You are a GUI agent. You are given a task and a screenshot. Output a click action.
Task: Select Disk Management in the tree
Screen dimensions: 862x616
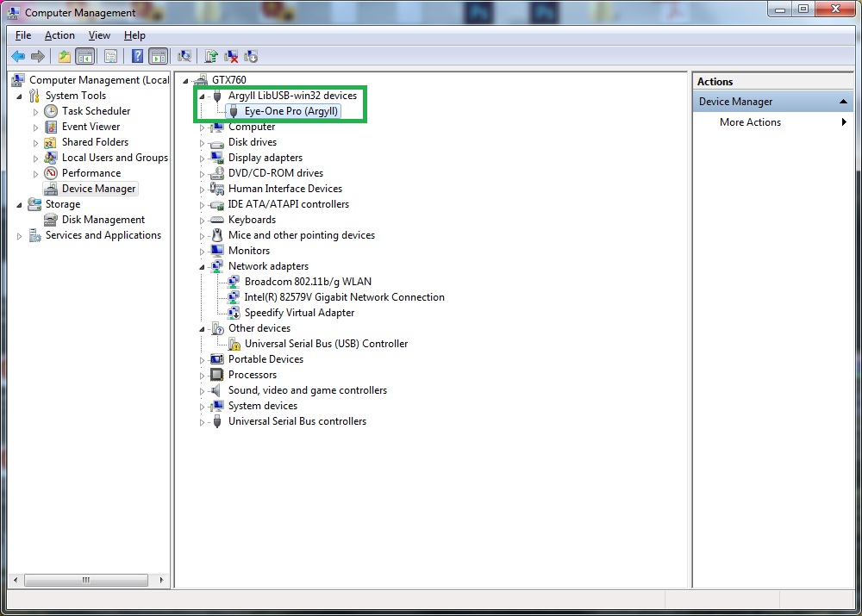pos(103,220)
